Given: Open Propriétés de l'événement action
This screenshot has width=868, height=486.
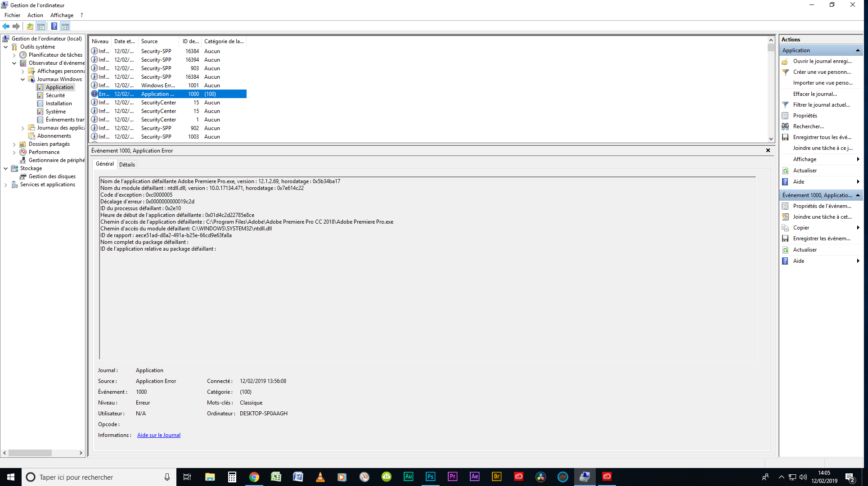Looking at the screenshot, I should [822, 206].
